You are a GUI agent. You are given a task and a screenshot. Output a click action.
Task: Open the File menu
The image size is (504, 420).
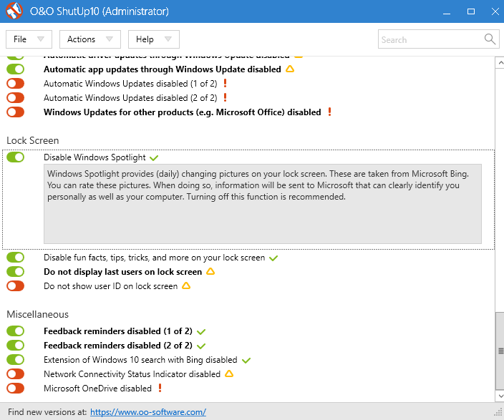[x=29, y=39]
